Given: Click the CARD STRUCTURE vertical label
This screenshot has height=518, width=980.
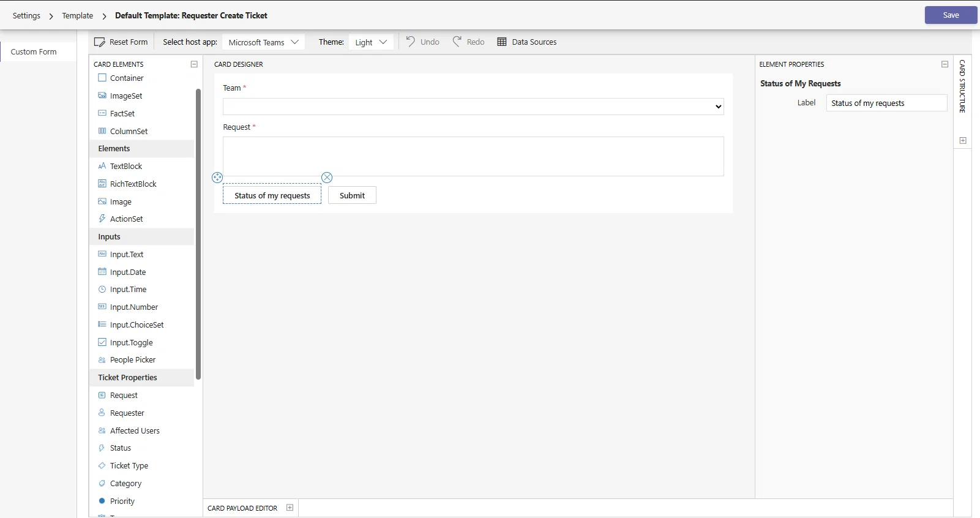Looking at the screenshot, I should click(962, 86).
